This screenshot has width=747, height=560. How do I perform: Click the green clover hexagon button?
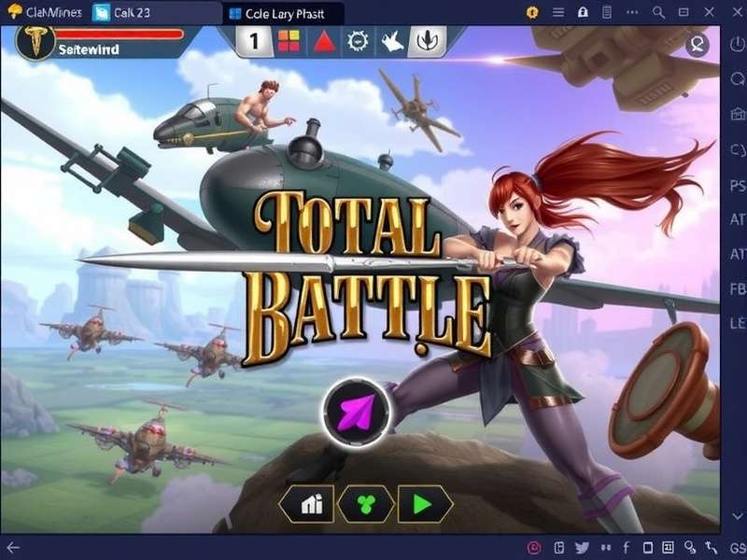[x=366, y=504]
